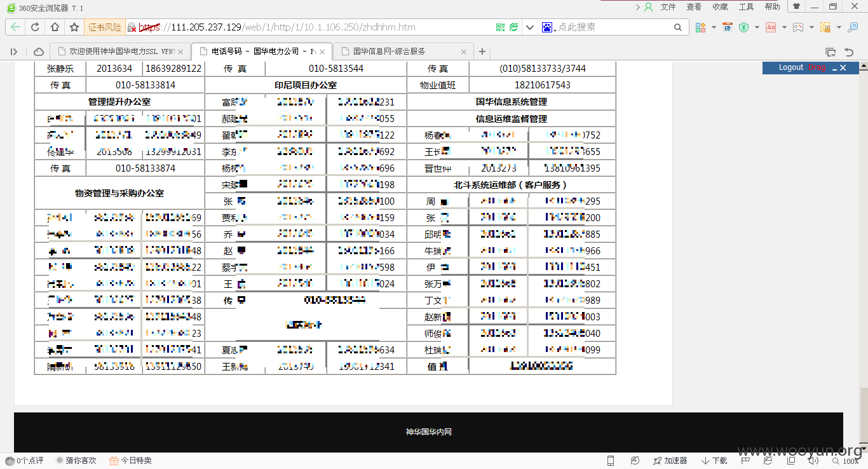Screen dimensions: 868x469
Task: Open the cloud sync icon beside tabs
Action: 39,51
